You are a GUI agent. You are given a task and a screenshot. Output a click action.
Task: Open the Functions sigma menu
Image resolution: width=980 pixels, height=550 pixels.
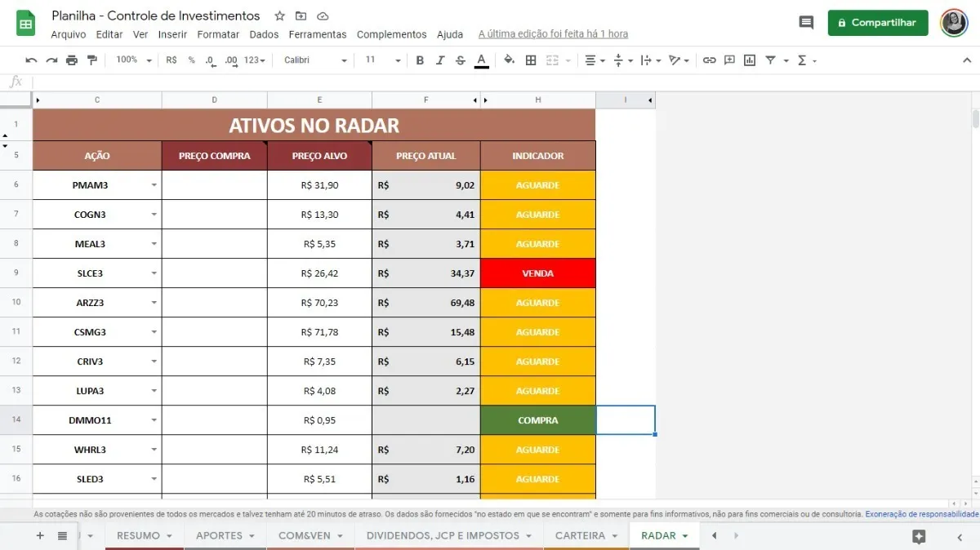click(805, 60)
